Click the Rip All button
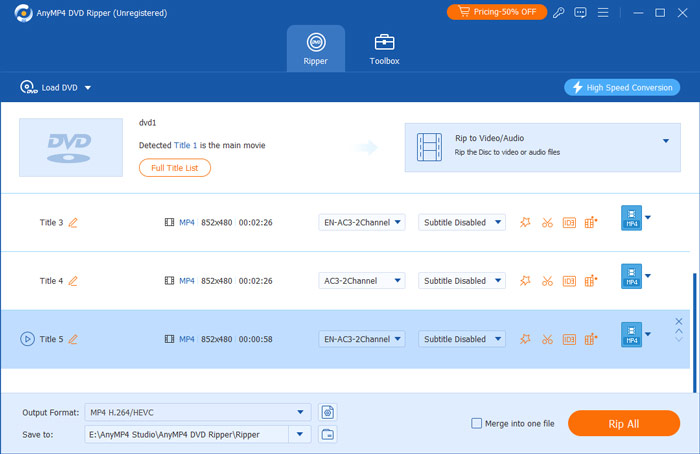 click(x=624, y=424)
